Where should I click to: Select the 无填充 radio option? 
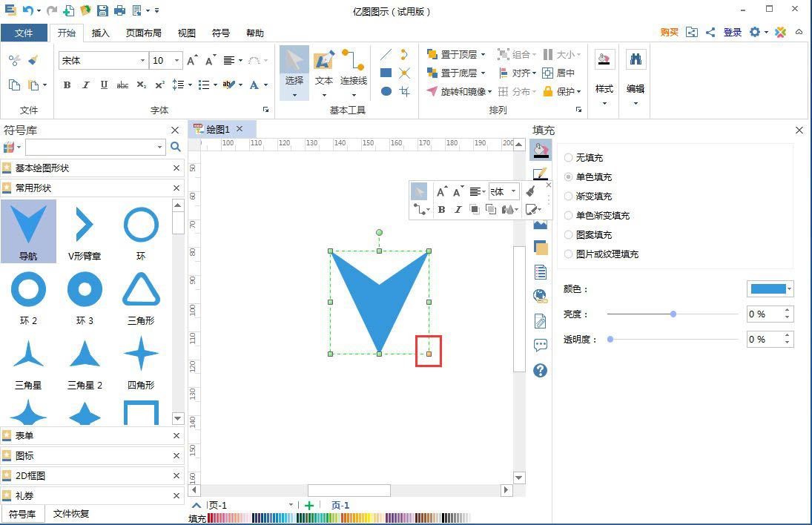pyautogui.click(x=569, y=157)
